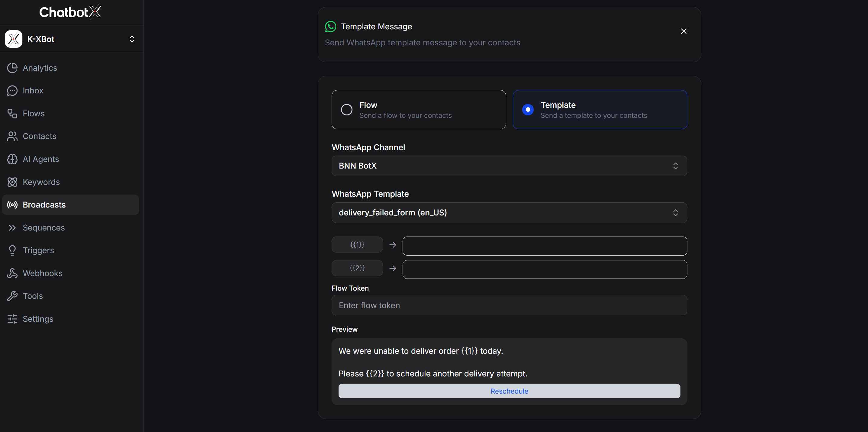Open the Flows section
868x432 pixels.
coord(70,114)
